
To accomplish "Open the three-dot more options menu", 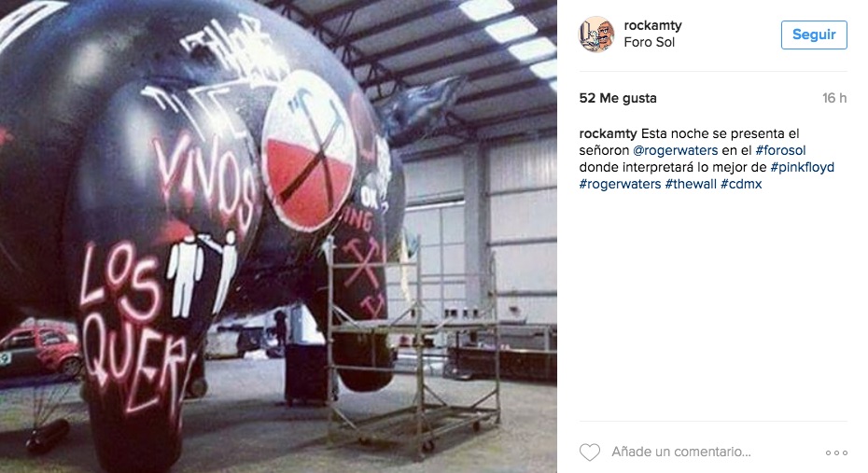I will coord(836,452).
